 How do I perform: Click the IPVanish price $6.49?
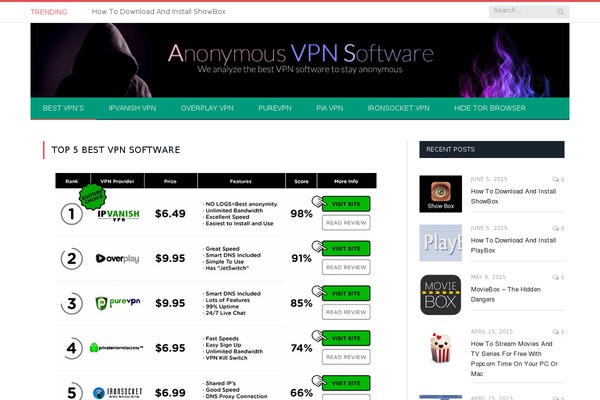pyautogui.click(x=170, y=214)
